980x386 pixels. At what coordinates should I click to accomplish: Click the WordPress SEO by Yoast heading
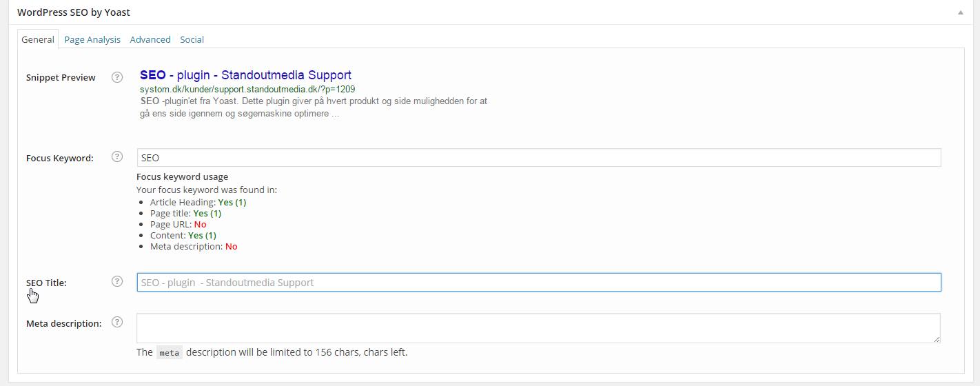pos(74,12)
